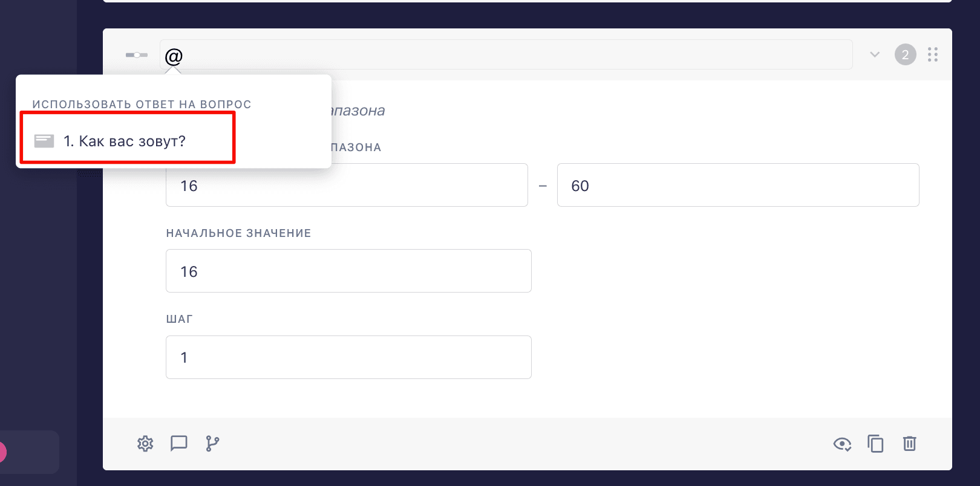Open question settings gear icon

[x=145, y=444]
